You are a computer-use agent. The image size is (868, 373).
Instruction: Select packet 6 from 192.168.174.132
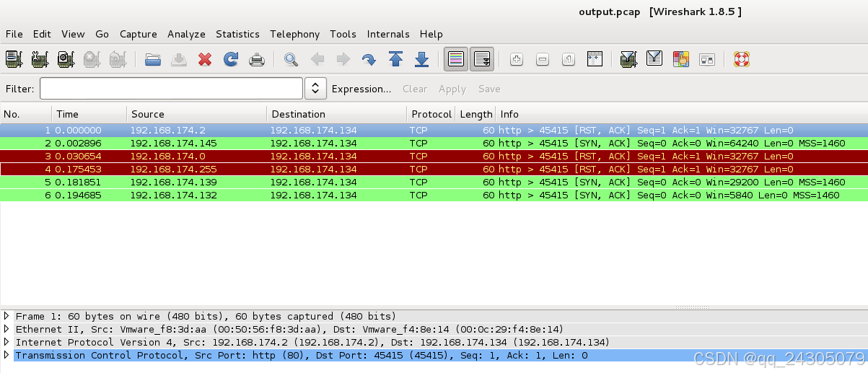tap(434, 195)
